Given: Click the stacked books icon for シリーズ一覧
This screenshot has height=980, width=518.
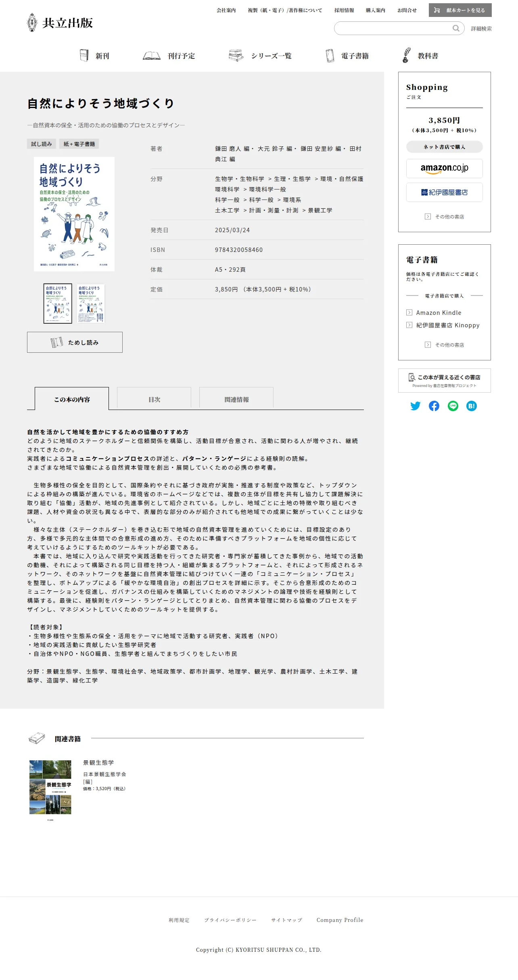Looking at the screenshot, I should pyautogui.click(x=236, y=56).
